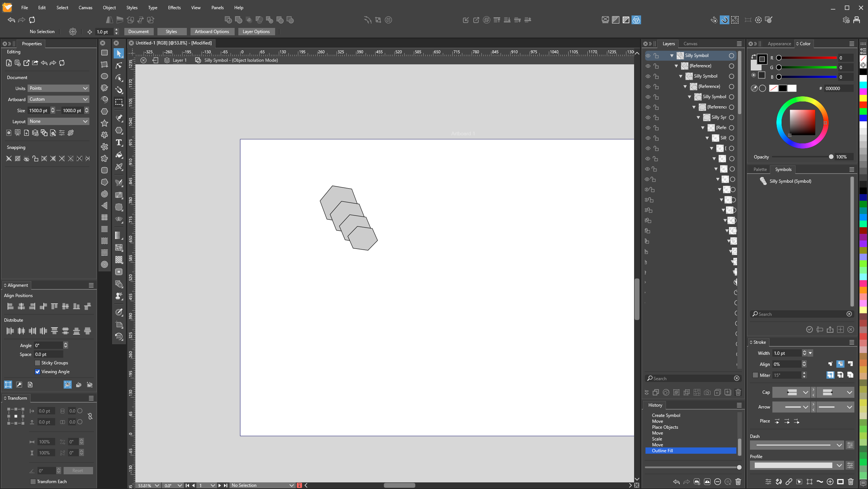Click the Layer Options button

click(256, 32)
